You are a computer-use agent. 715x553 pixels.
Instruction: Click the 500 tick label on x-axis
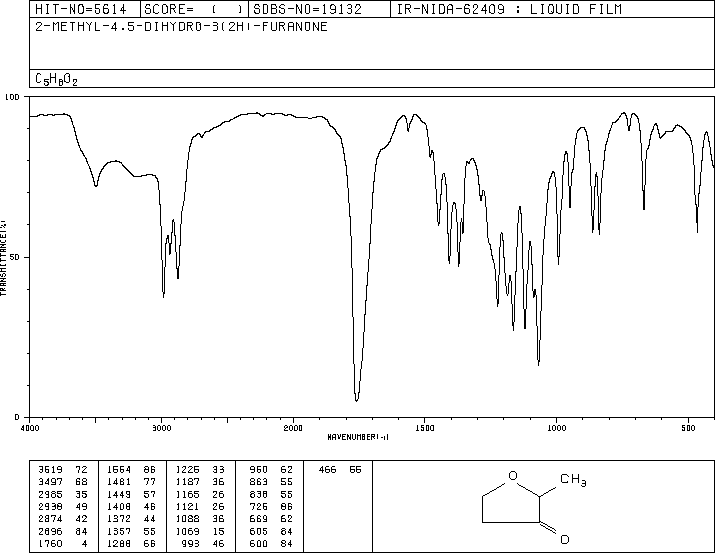coord(688,428)
